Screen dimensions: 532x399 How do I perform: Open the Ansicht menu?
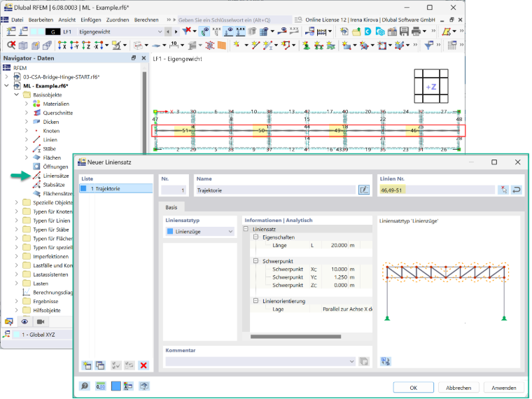[67, 20]
